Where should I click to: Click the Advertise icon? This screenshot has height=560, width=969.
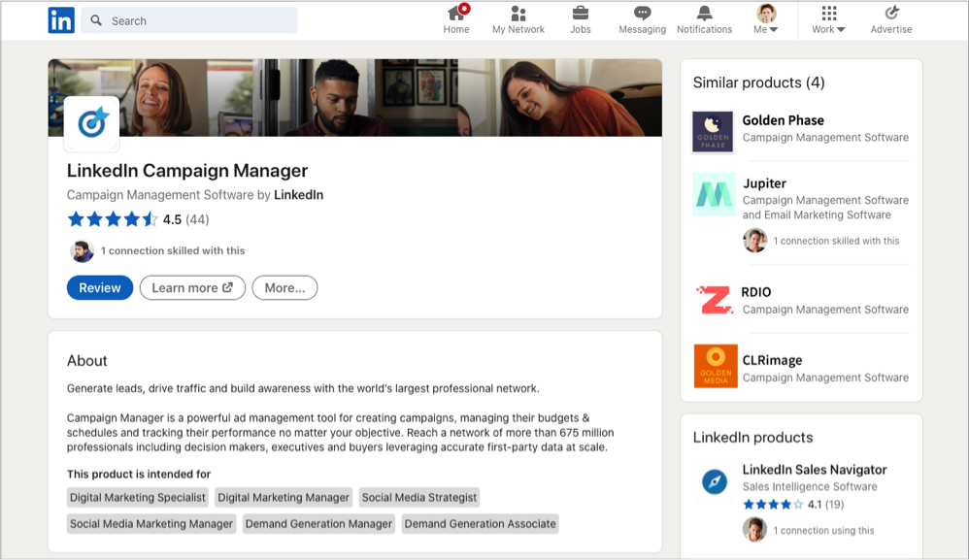tap(890, 19)
